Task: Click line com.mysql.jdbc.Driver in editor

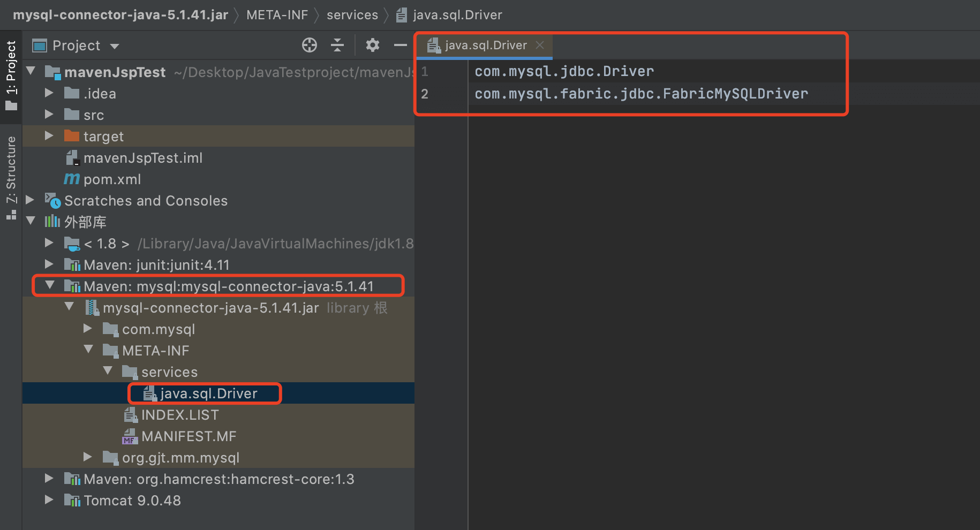Action: [x=564, y=71]
